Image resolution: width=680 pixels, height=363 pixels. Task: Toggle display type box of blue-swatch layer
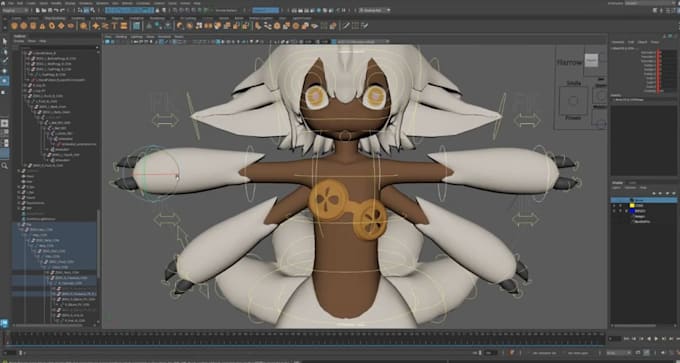click(626, 211)
